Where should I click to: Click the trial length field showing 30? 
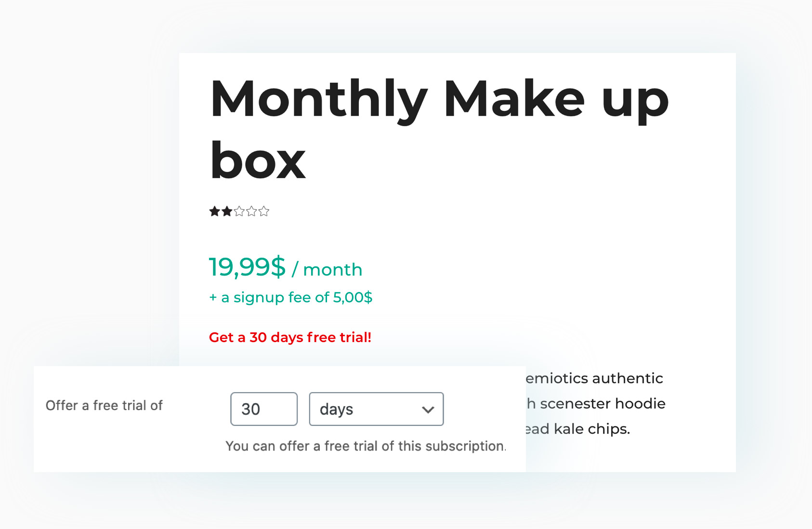pos(264,409)
